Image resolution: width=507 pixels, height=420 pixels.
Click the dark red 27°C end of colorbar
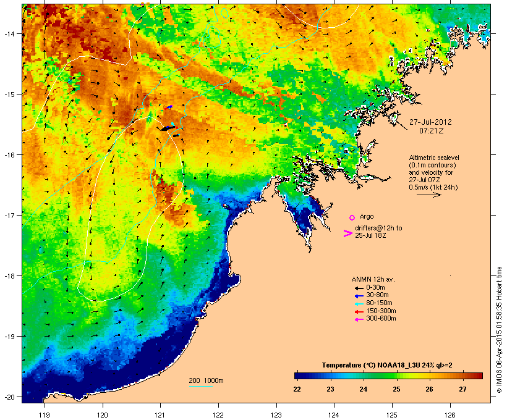tap(479, 376)
